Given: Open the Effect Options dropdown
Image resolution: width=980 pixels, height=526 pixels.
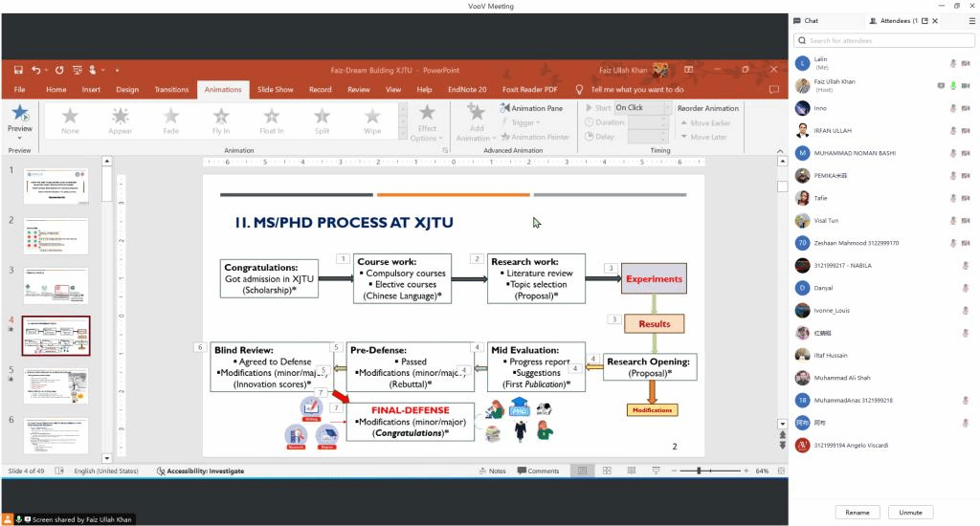Looking at the screenshot, I should click(x=427, y=123).
